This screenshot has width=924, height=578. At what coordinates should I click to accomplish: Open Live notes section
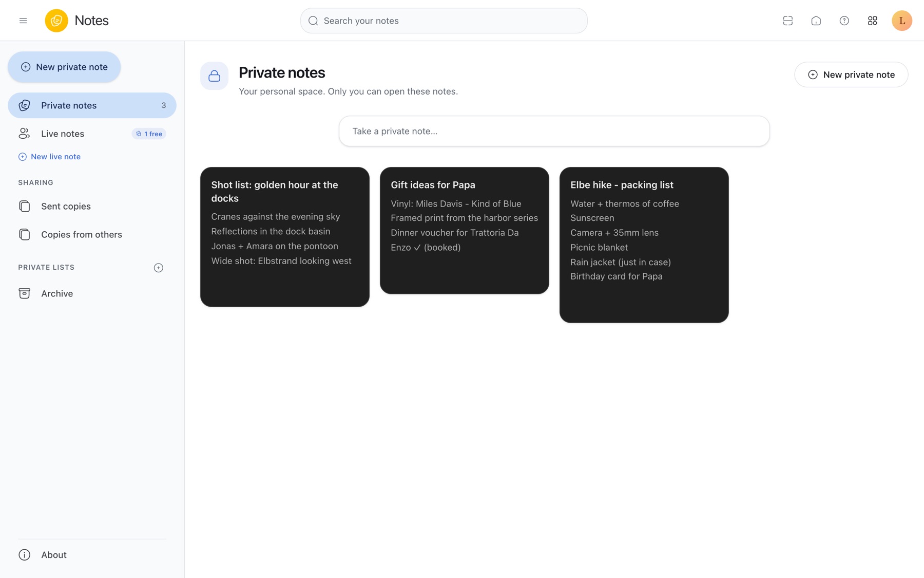[x=92, y=134]
